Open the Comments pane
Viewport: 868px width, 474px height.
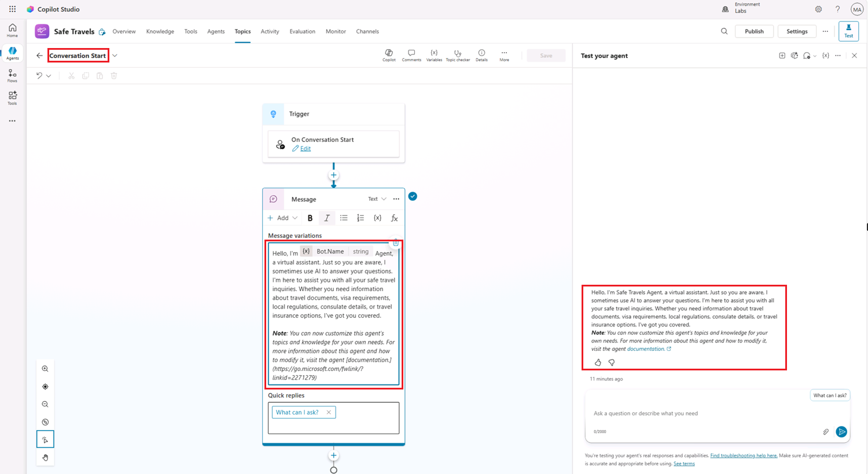411,55
